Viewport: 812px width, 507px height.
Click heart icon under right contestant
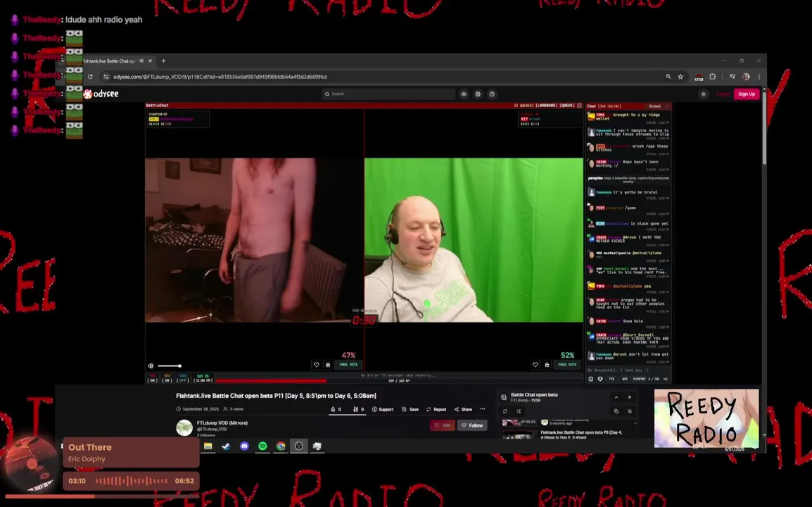click(535, 365)
